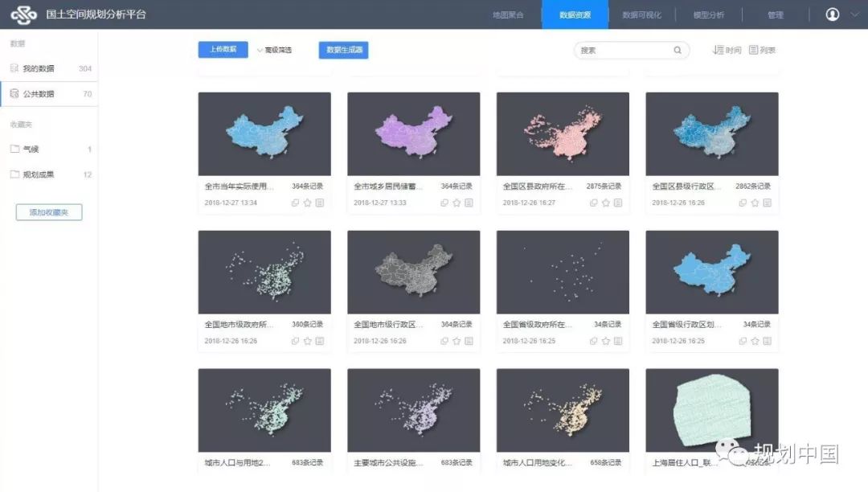The width and height of the screenshot is (868, 492).
Task: Sort datasets by 时间
Action: (727, 51)
